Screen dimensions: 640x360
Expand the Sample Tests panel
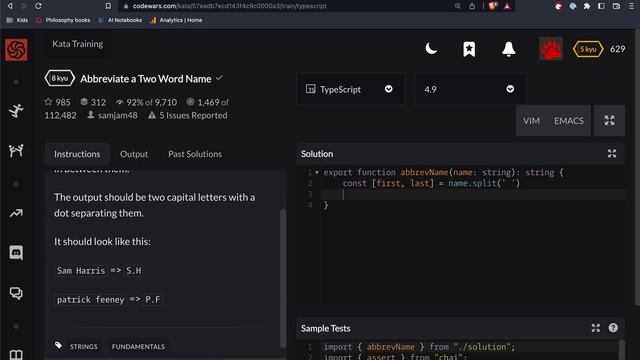pyautogui.click(x=596, y=328)
